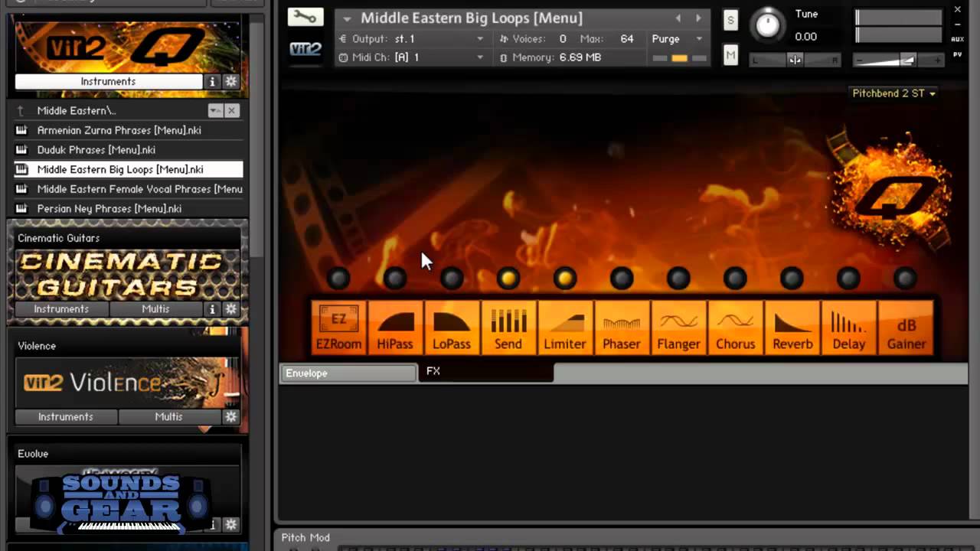Select the Flanger effect button

pos(678,327)
